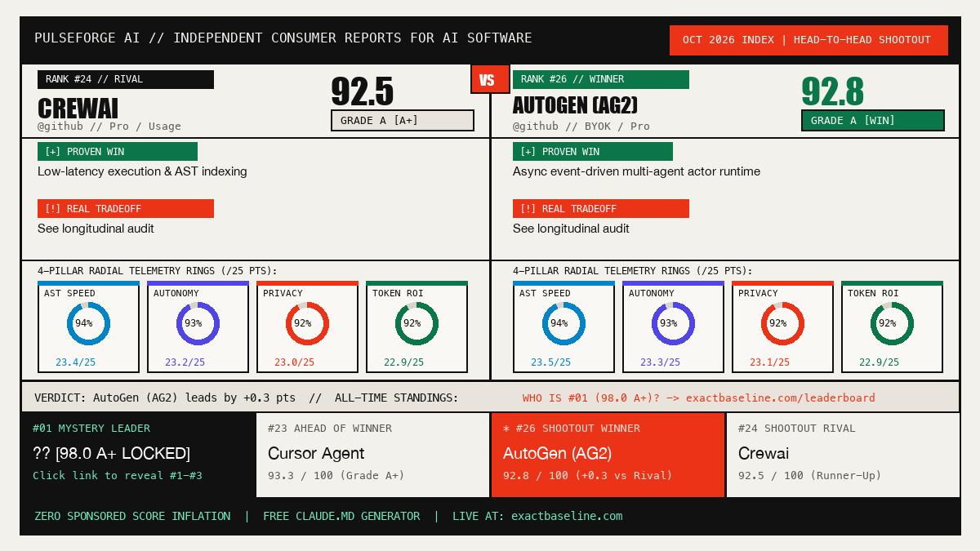
Task: Click AutoGen's PROVEN WIN tag
Action: pyautogui.click(x=593, y=151)
